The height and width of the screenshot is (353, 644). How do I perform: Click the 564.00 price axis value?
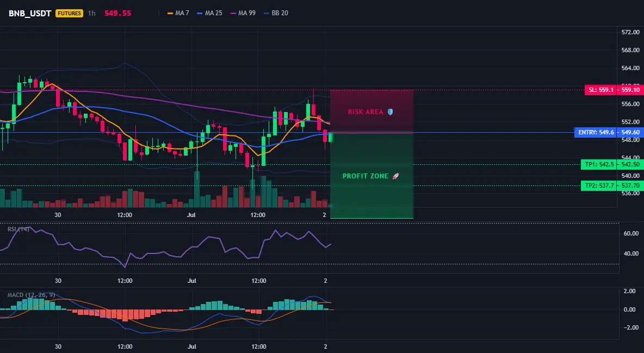click(x=630, y=68)
